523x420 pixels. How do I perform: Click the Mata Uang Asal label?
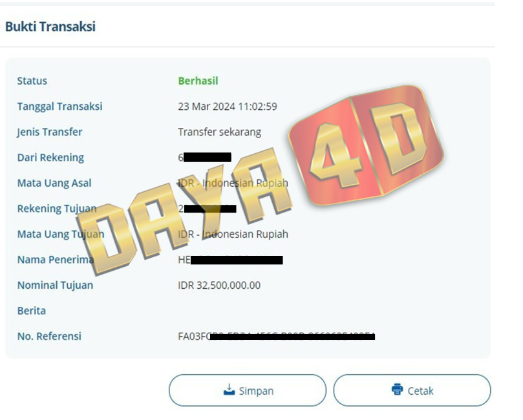(x=54, y=184)
